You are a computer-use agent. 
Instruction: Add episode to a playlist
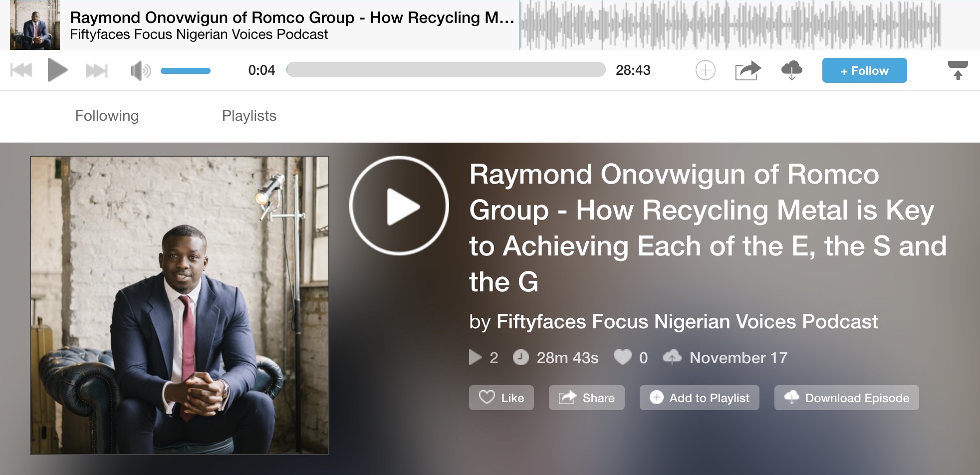(699, 398)
